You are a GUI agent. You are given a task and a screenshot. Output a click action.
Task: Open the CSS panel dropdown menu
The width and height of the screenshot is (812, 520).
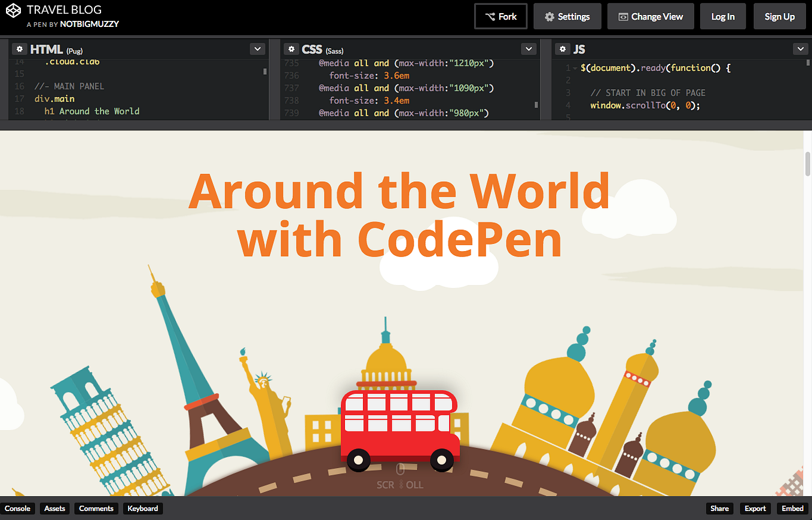[x=528, y=48]
